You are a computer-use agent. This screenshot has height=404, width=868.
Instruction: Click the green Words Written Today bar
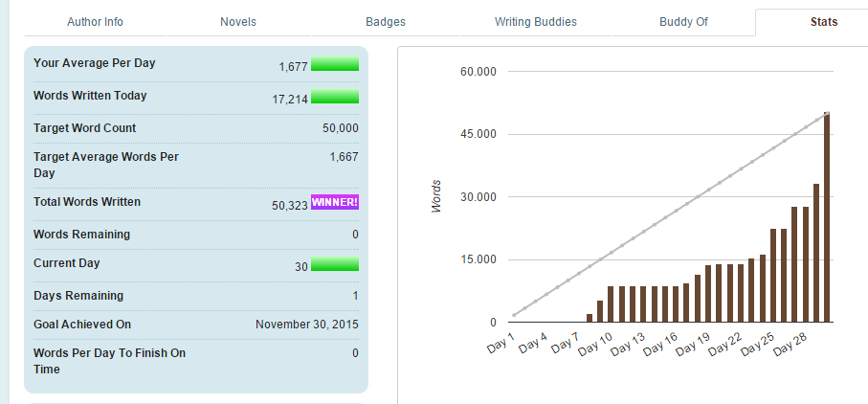pyautogui.click(x=335, y=97)
